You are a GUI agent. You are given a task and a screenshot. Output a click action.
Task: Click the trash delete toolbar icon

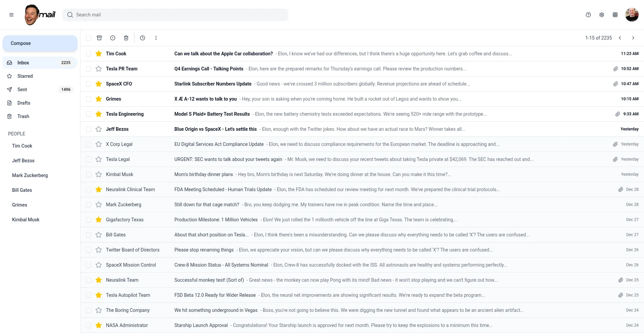126,38
